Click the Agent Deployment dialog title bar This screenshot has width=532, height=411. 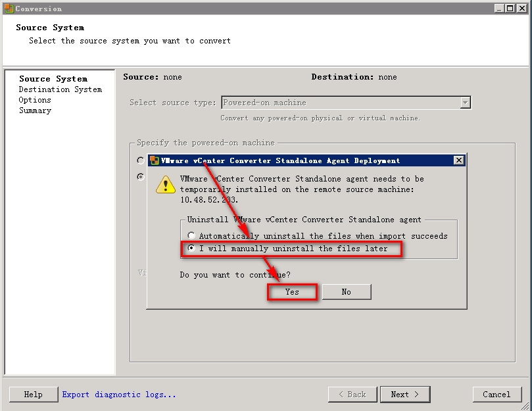[x=306, y=160]
